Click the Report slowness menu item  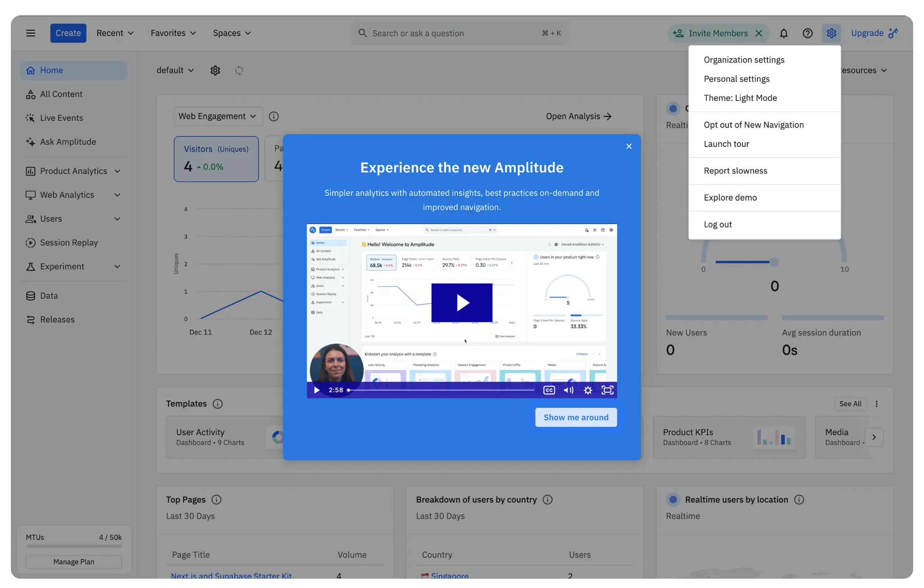click(735, 170)
